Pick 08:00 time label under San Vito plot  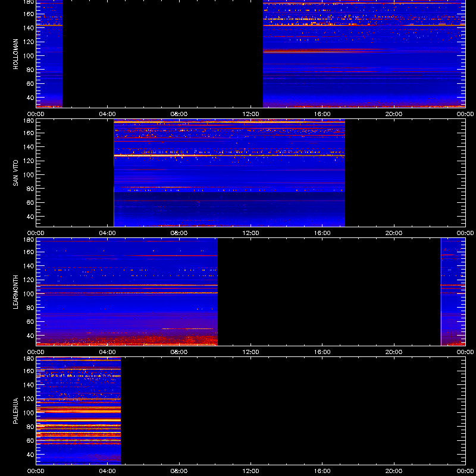pyautogui.click(x=179, y=233)
